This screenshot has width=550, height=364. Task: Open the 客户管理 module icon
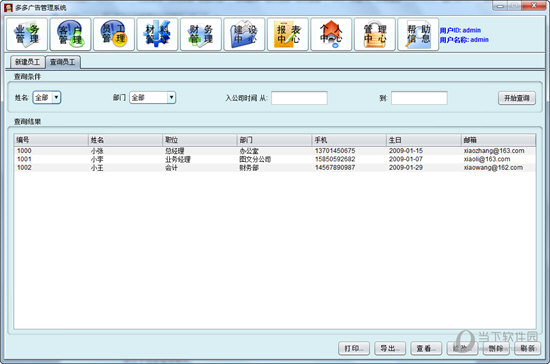click(71, 34)
